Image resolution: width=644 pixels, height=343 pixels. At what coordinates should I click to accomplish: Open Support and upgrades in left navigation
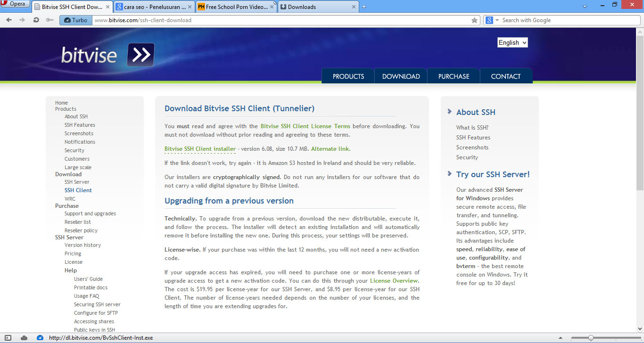coord(90,213)
